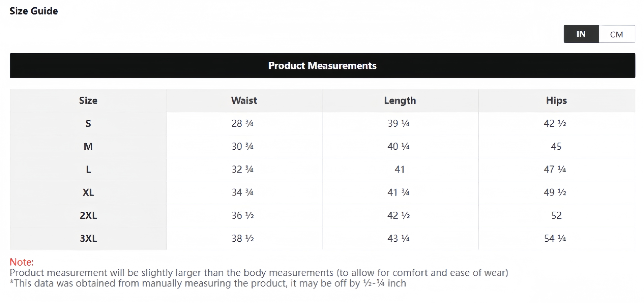This screenshot has width=644, height=303.
Task: Click the 49 ½ hips measurement cell
Action: pyautogui.click(x=555, y=192)
